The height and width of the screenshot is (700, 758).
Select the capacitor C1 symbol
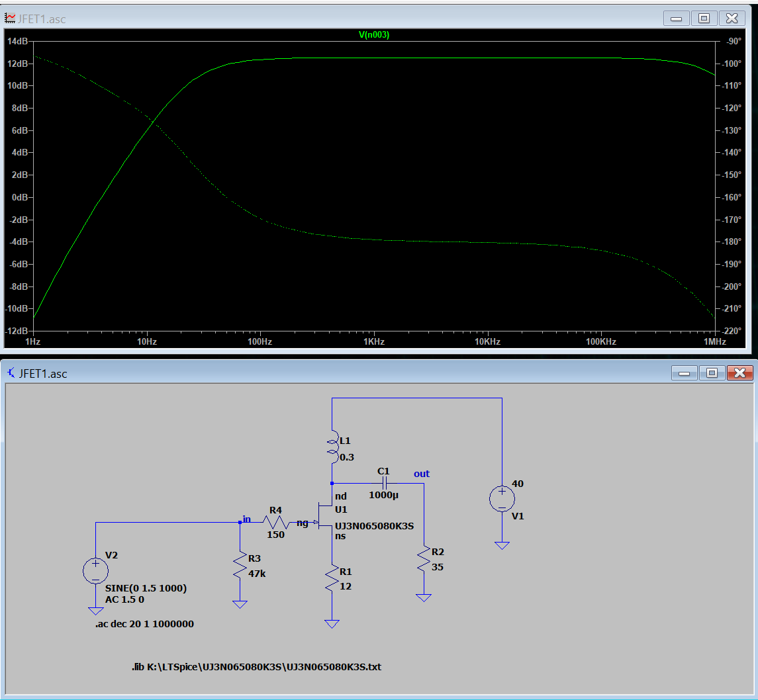(x=385, y=482)
